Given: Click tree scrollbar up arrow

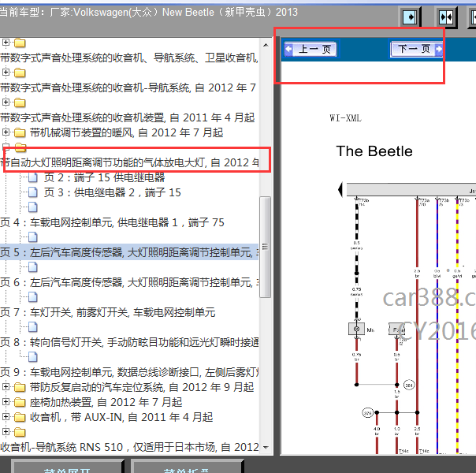Looking at the screenshot, I should pos(266,45).
